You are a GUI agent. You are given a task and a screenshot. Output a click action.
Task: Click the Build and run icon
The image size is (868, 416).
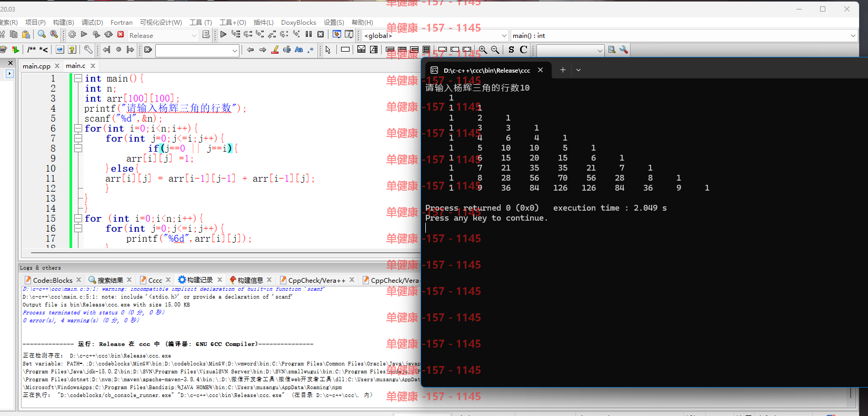pos(96,35)
